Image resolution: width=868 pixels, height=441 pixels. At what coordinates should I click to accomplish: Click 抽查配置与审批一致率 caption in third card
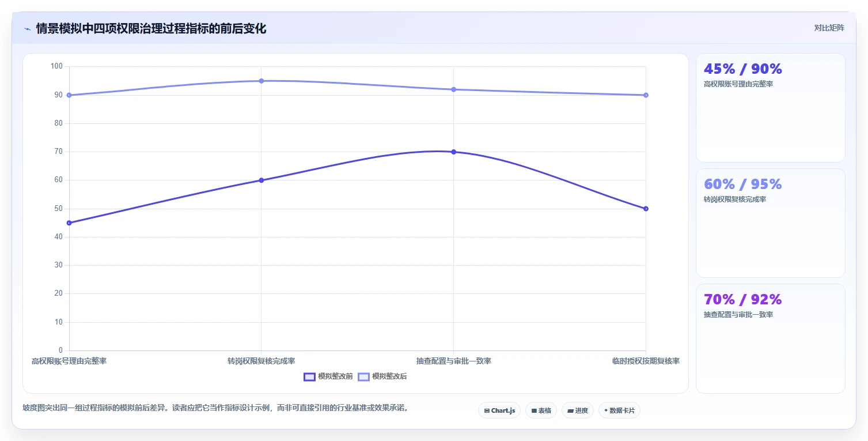(738, 315)
